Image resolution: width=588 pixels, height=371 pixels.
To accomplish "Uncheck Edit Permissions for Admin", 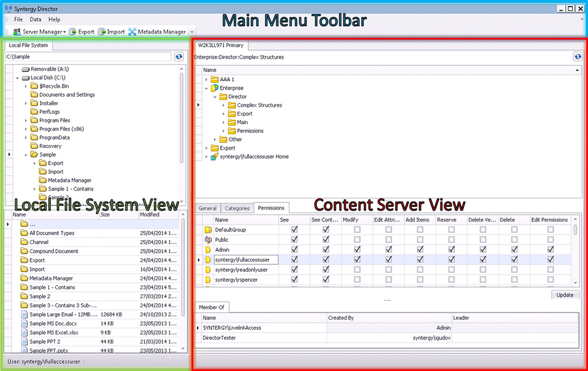I will (x=550, y=250).
